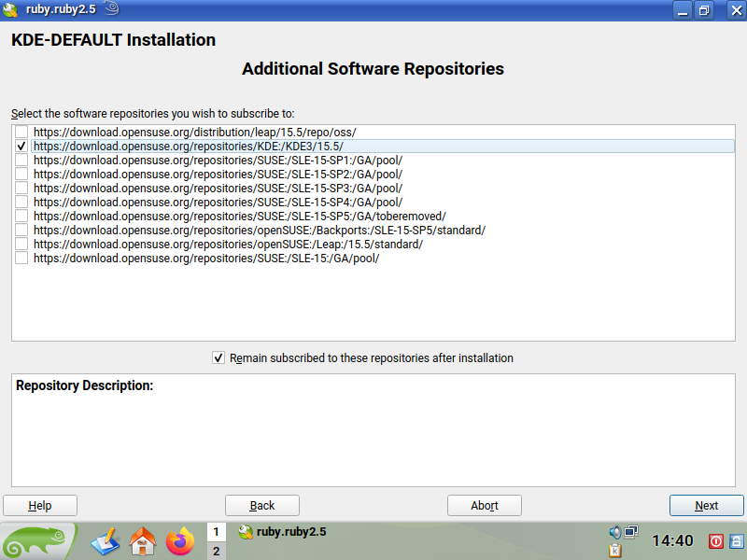Select the SLE-15-SP3:/GA/pool repository checkbox
Screen dimensions: 747x560
pos(21,189)
